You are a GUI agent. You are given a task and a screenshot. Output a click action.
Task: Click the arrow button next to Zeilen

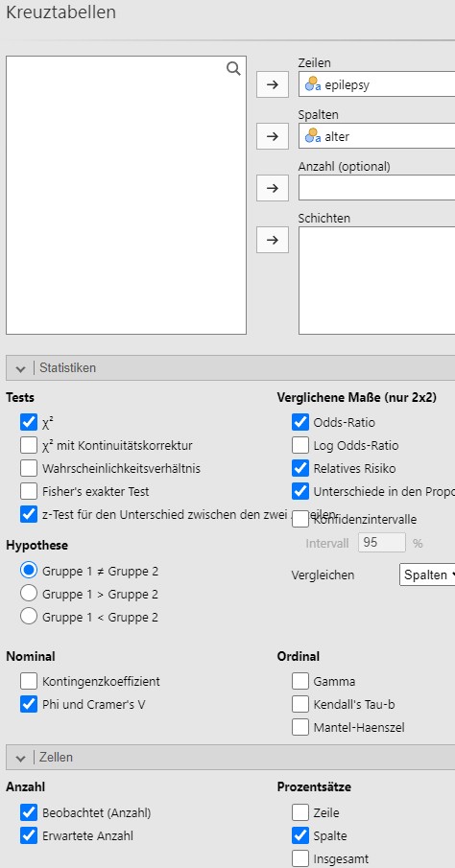[x=272, y=84]
